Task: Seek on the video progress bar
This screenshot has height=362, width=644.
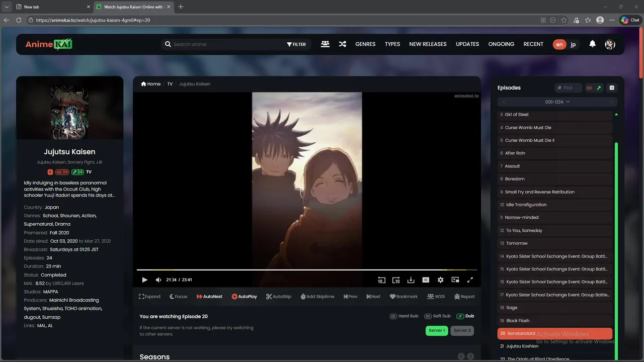Action: point(307,270)
